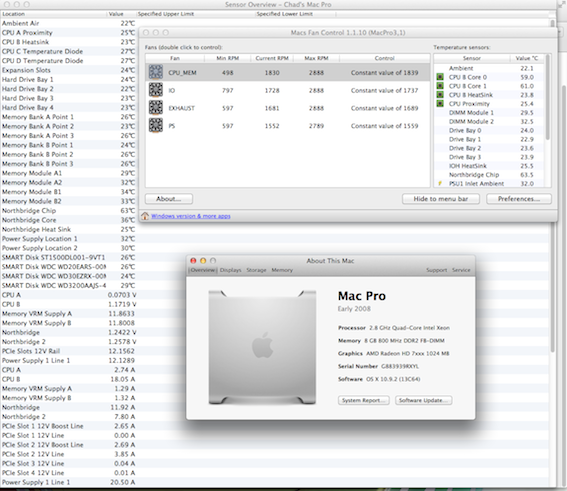Select 'Constant value of 1689' control cell
Viewport: 567px width, 491px height.
point(384,108)
